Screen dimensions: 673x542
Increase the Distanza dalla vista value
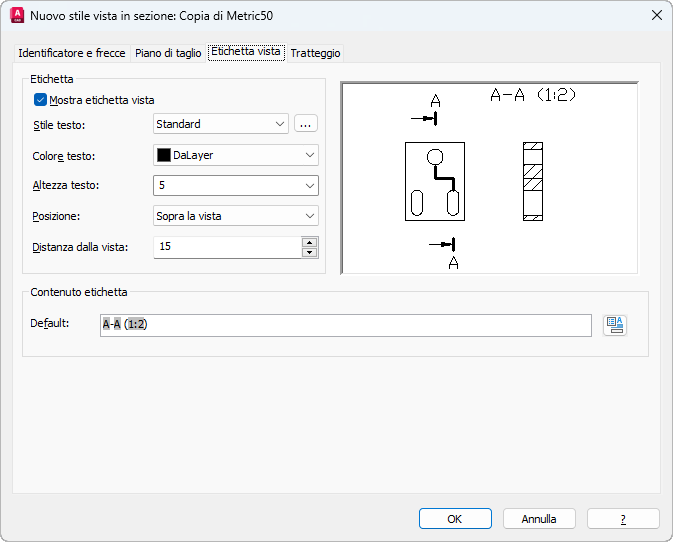point(310,241)
